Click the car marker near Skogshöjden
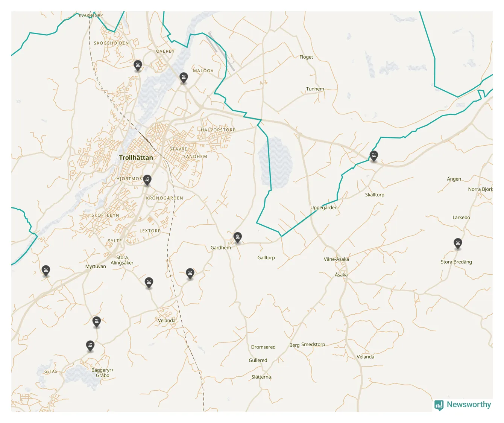 138,65
